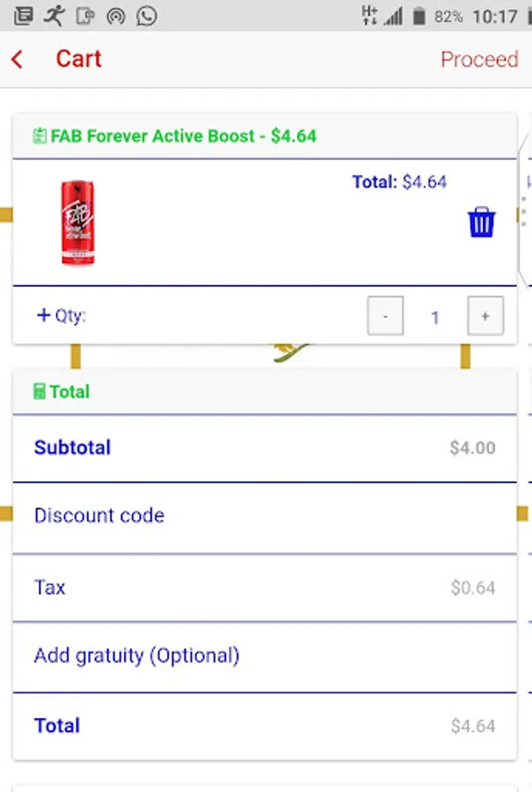Tap Proceed to continue checkout

(480, 59)
